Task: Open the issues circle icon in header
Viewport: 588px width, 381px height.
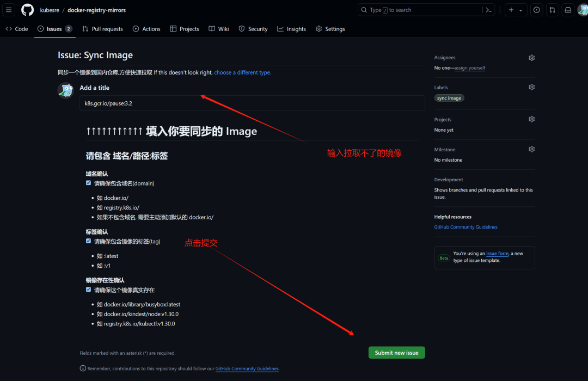Action: [x=537, y=10]
